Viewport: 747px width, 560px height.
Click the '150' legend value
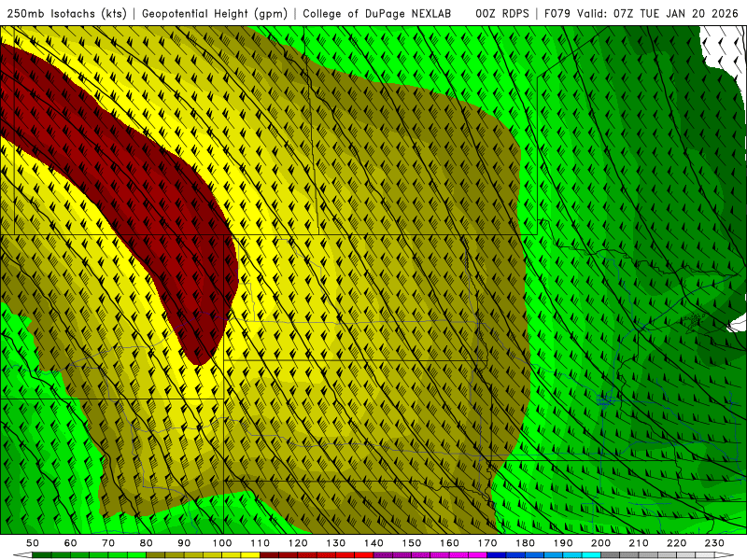click(412, 543)
